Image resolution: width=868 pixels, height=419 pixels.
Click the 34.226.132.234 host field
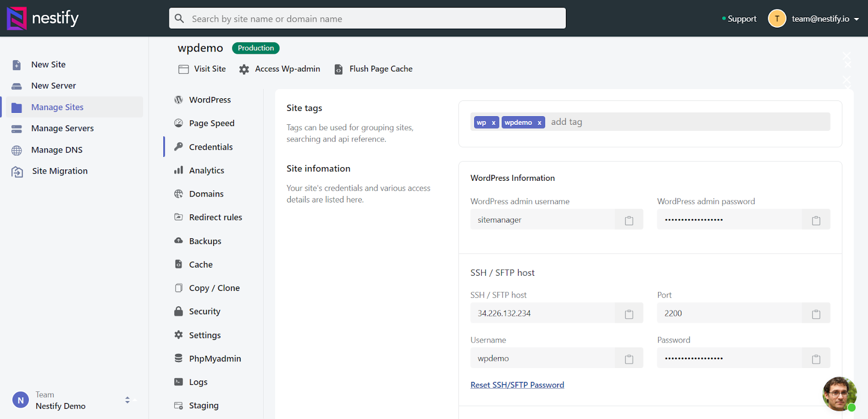tap(543, 313)
